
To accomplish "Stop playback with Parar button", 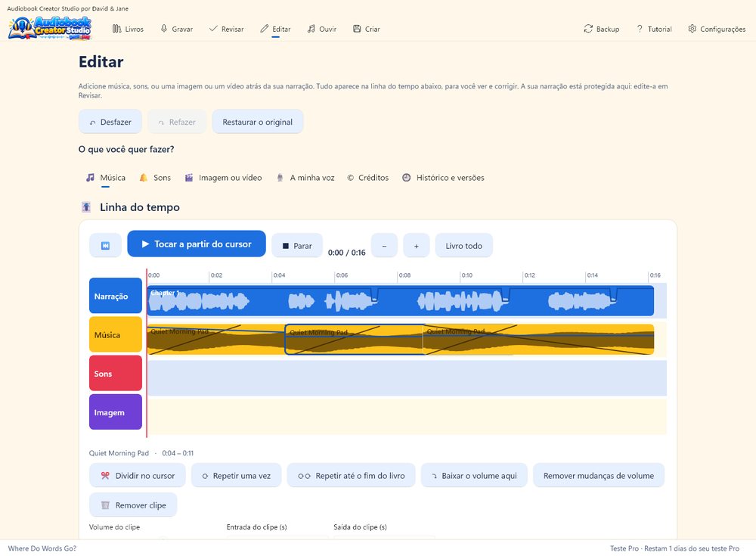I will tap(297, 246).
